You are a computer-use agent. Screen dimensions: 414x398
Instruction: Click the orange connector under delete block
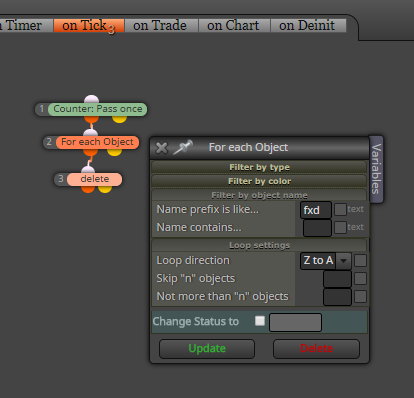point(88,189)
